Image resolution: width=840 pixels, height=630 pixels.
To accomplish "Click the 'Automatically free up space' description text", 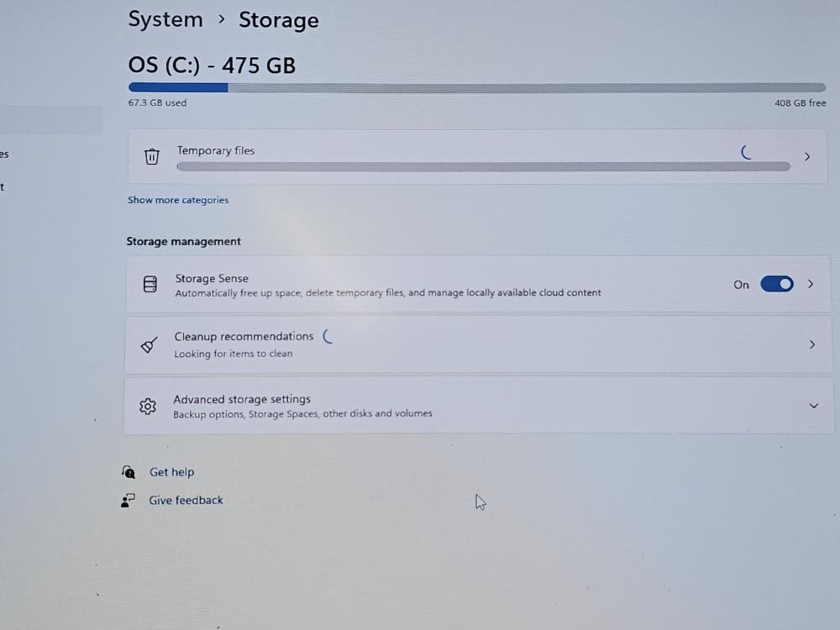I will (x=388, y=293).
